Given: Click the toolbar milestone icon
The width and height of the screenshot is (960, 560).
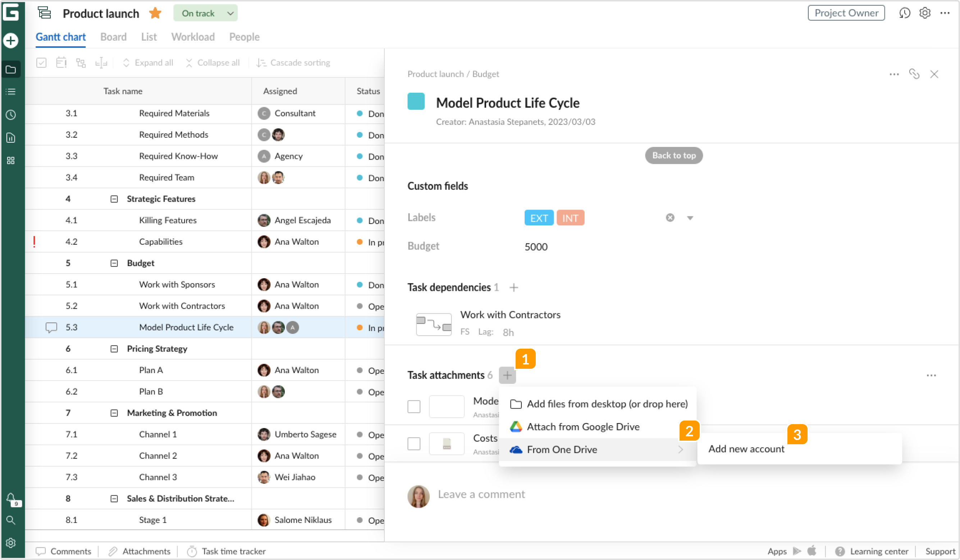Looking at the screenshot, I should point(101,63).
